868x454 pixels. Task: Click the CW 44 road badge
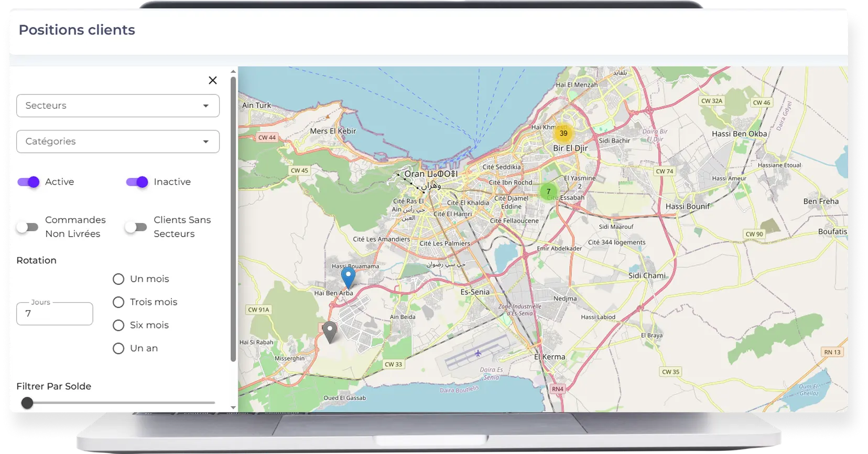[267, 138]
